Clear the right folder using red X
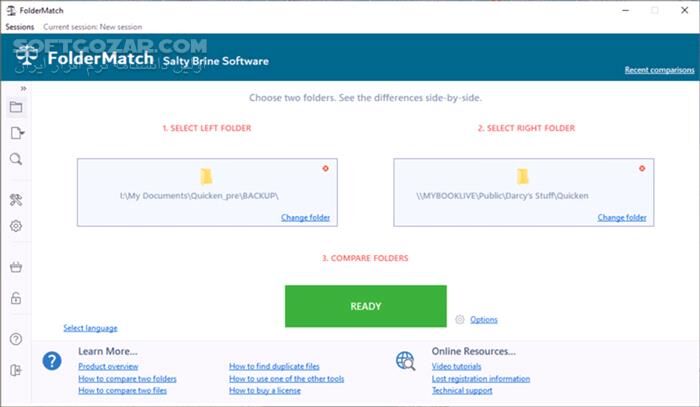Viewport: 700px width, 407px height. 642,168
